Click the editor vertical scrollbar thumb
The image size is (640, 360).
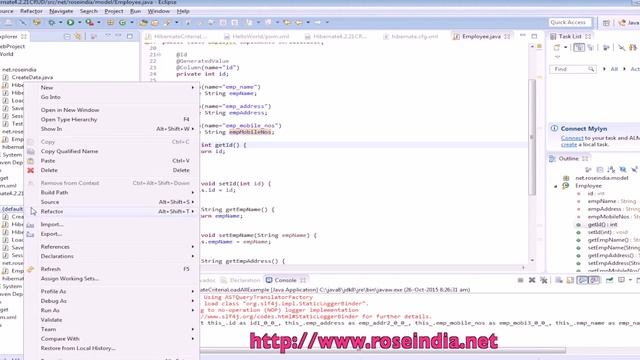(x=532, y=137)
